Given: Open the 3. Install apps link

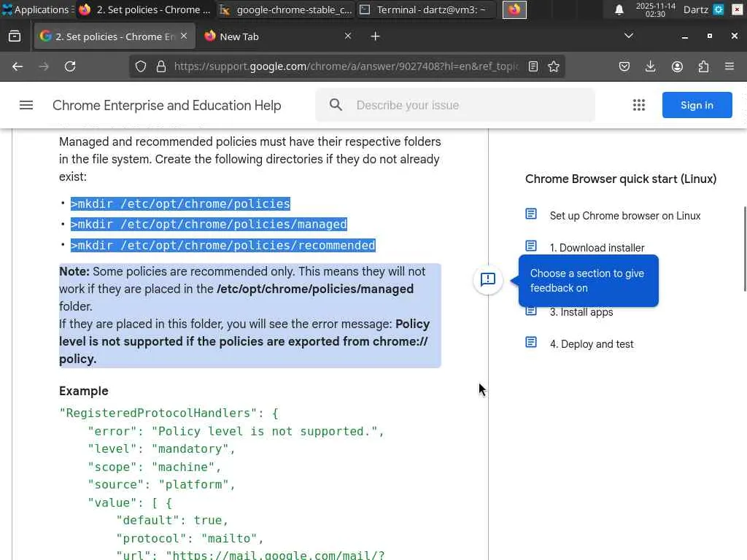Looking at the screenshot, I should (x=581, y=312).
